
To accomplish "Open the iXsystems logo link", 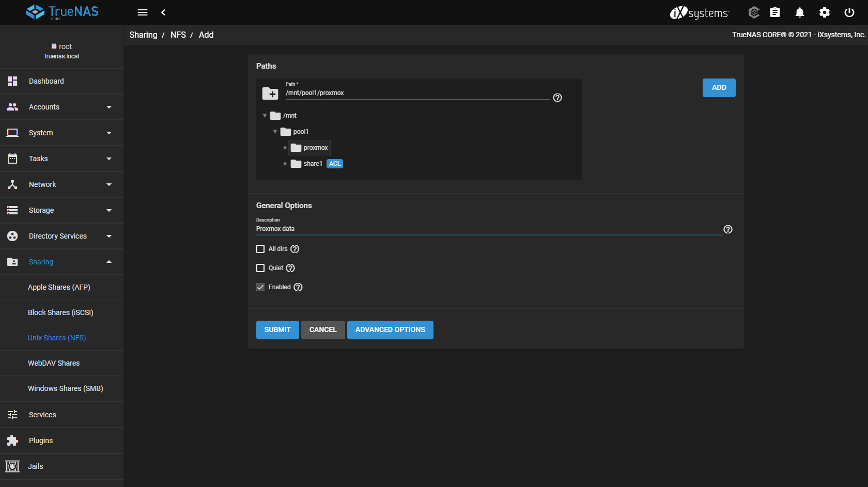I will point(700,12).
